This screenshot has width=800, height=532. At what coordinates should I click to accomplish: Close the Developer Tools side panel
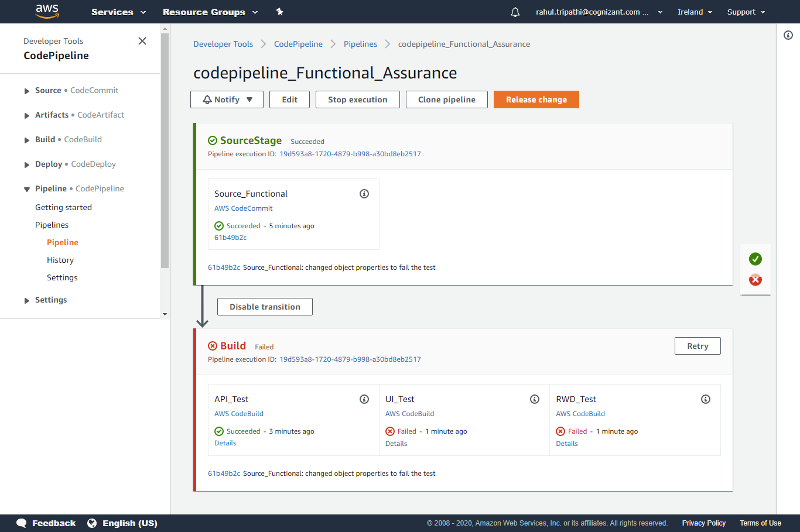142,41
